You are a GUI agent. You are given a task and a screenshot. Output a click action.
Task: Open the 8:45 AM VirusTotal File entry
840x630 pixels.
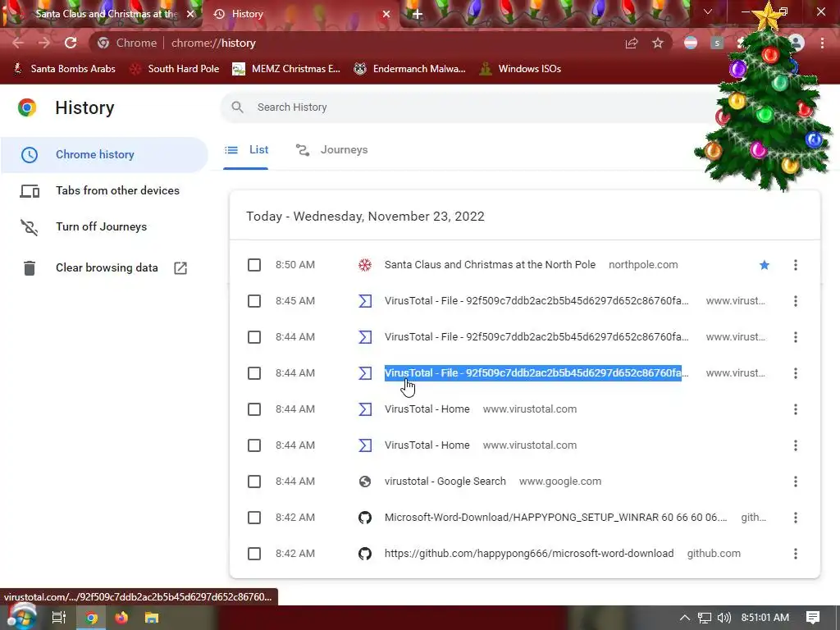pos(536,301)
